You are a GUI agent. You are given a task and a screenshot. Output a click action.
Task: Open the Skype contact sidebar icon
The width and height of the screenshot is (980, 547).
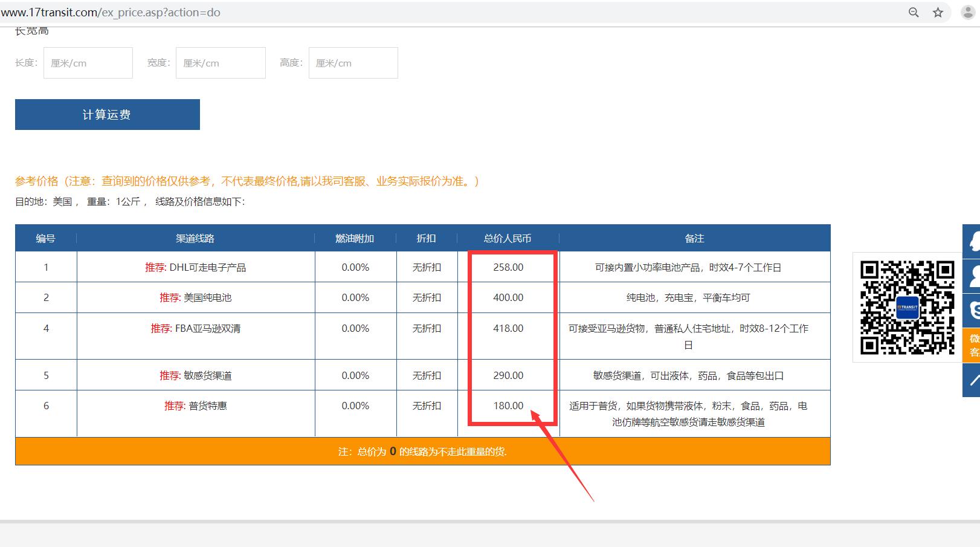[x=973, y=310]
